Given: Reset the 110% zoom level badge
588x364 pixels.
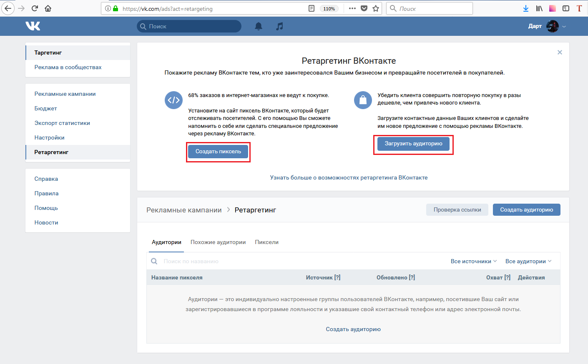Looking at the screenshot, I should [329, 9].
